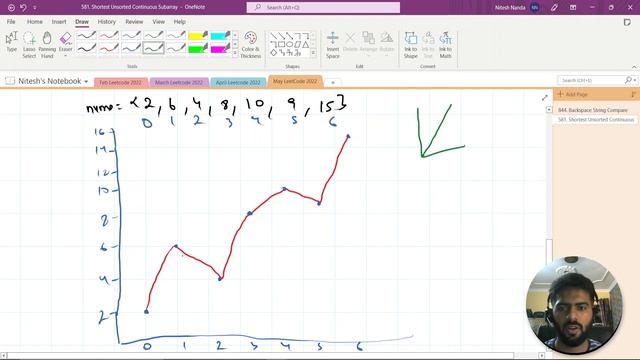Expand page to full view arrow
The image size is (640, 360).
pos(544,98)
